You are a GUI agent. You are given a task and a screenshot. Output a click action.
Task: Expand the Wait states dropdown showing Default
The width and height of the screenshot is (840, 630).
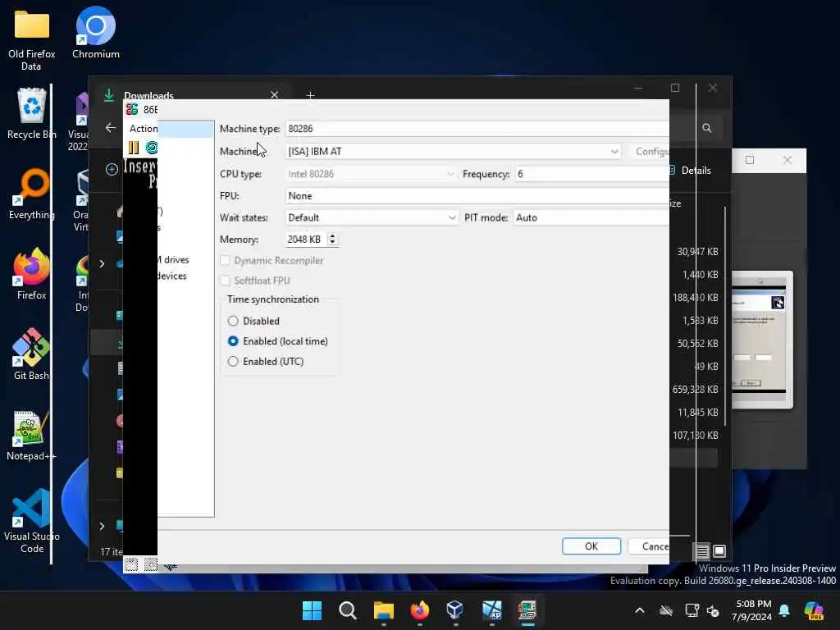pos(372,217)
